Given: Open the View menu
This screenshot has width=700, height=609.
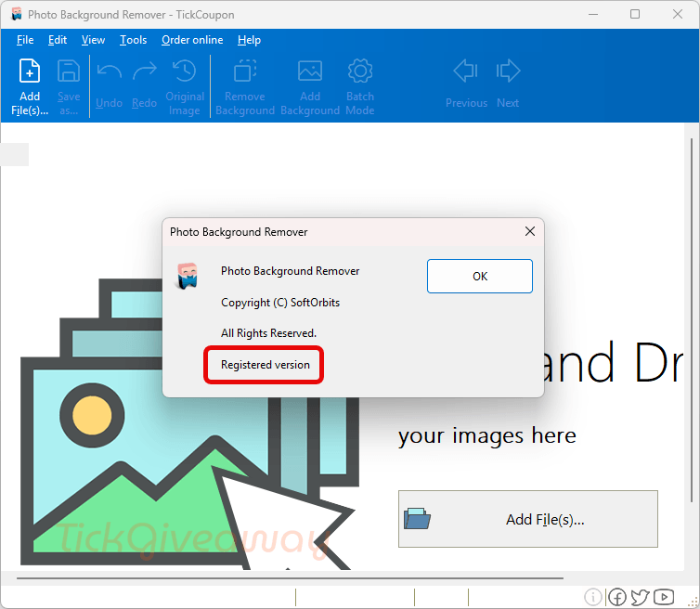Looking at the screenshot, I should pos(93,40).
